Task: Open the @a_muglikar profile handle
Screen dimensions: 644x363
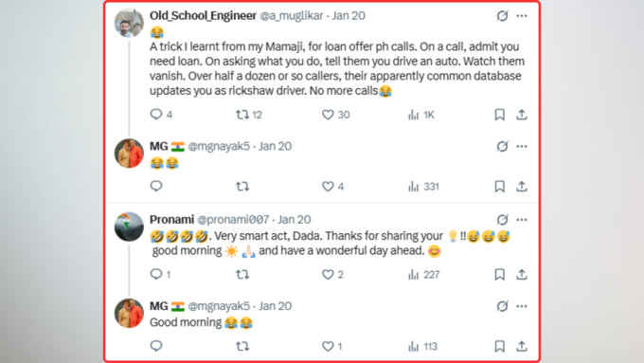Action: point(292,15)
